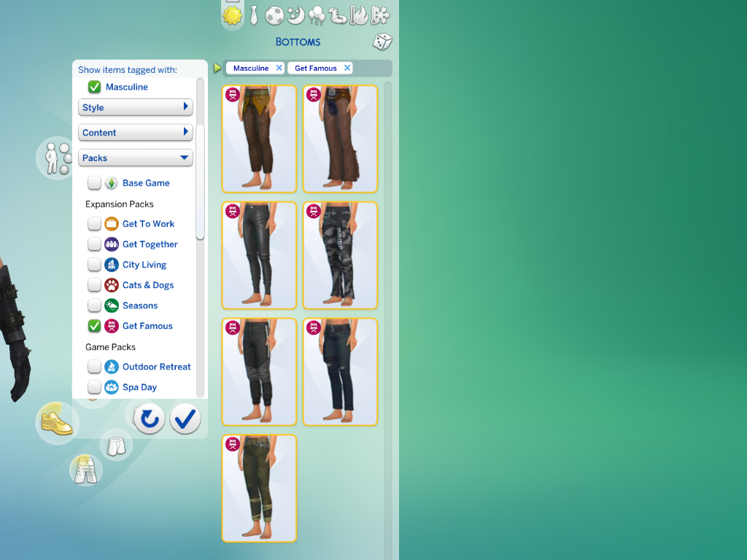The width and height of the screenshot is (747, 560).
Task: Select the Hot Weather flame icon
Action: (x=359, y=15)
